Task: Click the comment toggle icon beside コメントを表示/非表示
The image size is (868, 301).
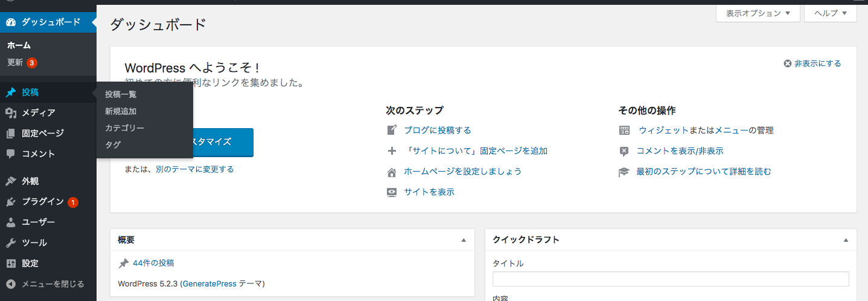Action: pyautogui.click(x=624, y=151)
